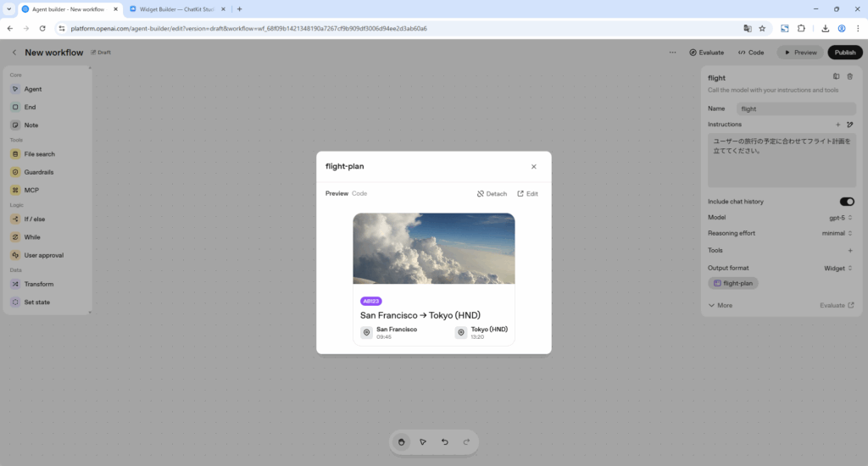Click the Preview button in header
The height and width of the screenshot is (466, 868).
[799, 53]
